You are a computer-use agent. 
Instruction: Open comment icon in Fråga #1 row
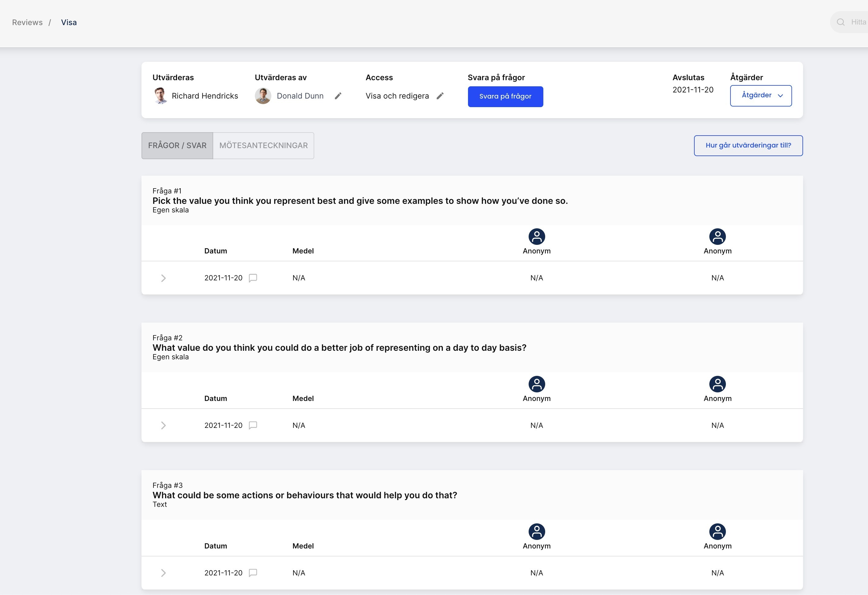[x=253, y=278]
